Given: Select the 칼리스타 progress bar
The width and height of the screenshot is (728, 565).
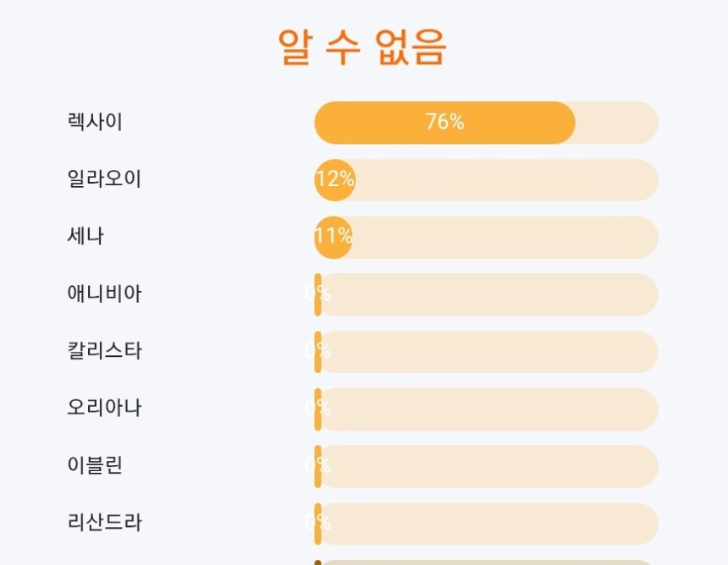Looking at the screenshot, I should click(487, 352).
